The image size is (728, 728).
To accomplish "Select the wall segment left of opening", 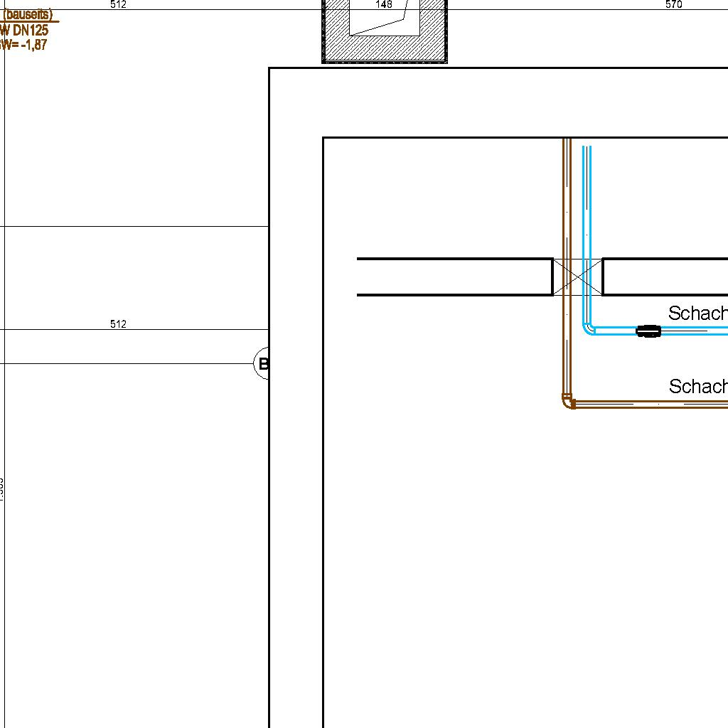I will tap(455, 277).
